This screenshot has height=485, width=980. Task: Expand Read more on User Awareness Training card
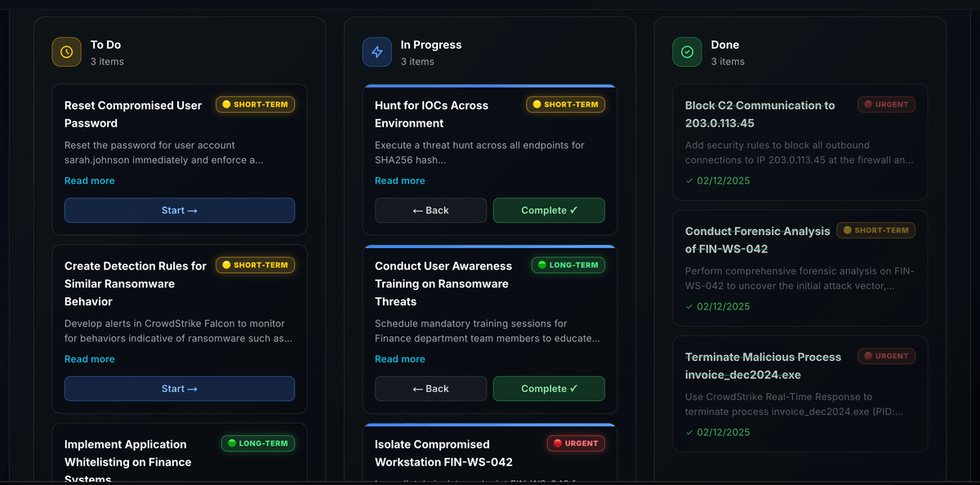[400, 359]
